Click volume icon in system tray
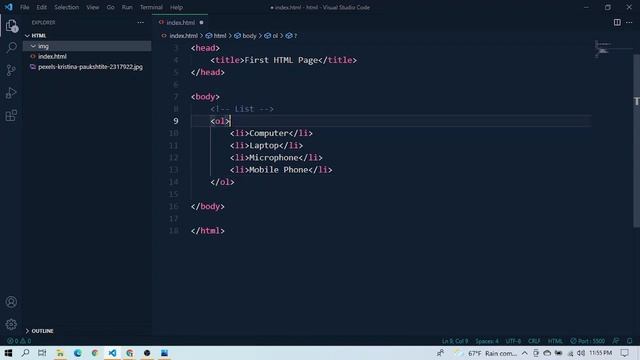 tap(581, 353)
